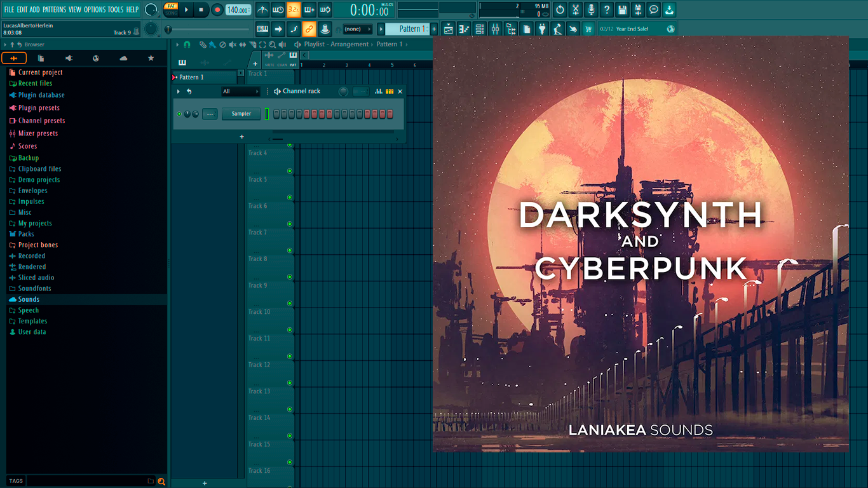This screenshot has height=488, width=868.
Task: Open the All channel filter dropdown
Action: [x=241, y=91]
